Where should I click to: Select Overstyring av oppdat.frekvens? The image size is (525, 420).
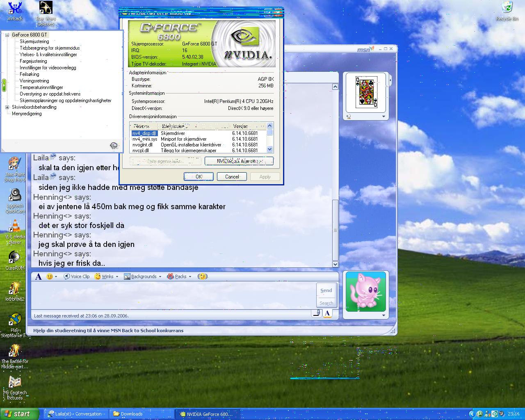50,94
